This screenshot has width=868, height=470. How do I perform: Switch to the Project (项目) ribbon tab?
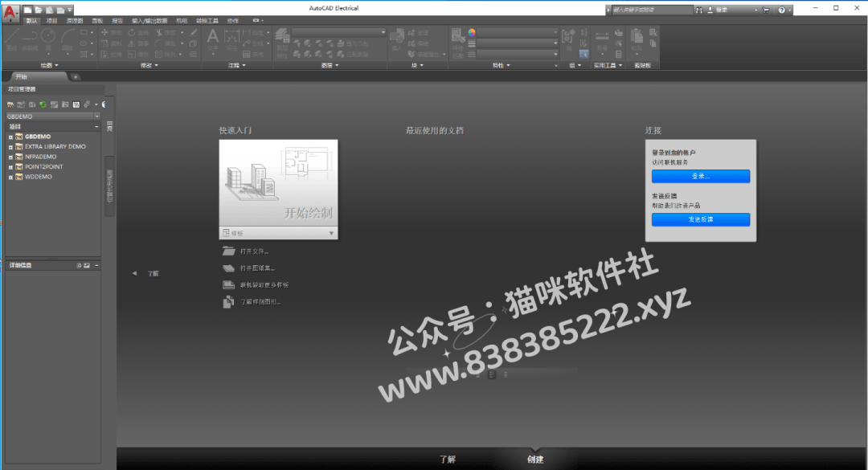(52, 20)
